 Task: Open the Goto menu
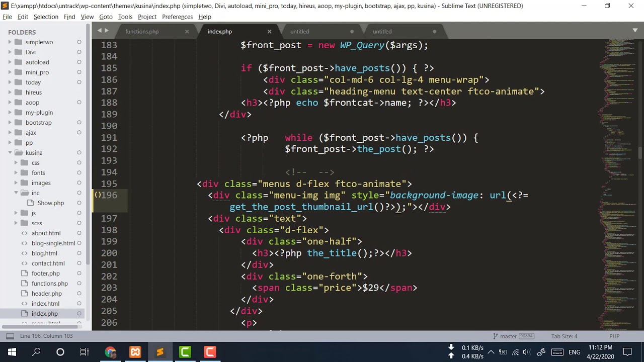point(106,17)
